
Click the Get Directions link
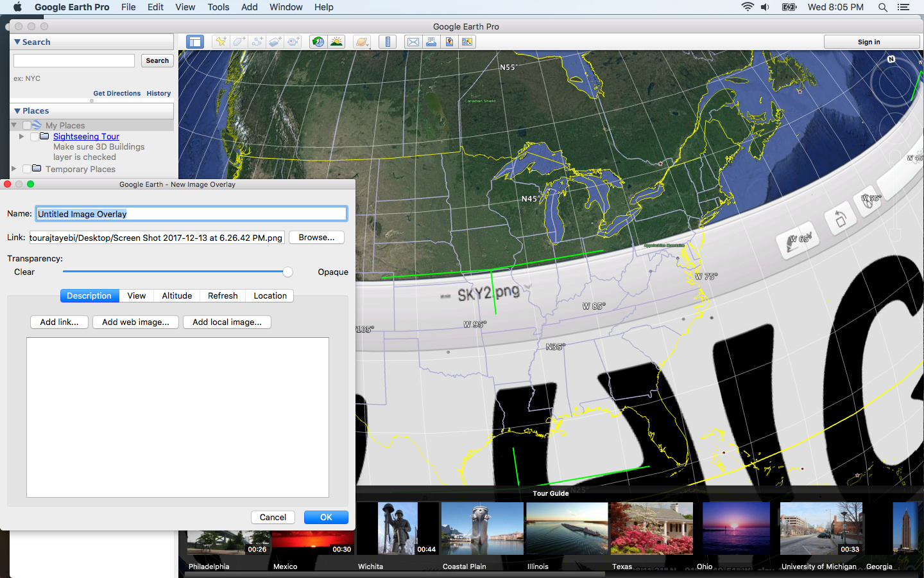coord(117,93)
